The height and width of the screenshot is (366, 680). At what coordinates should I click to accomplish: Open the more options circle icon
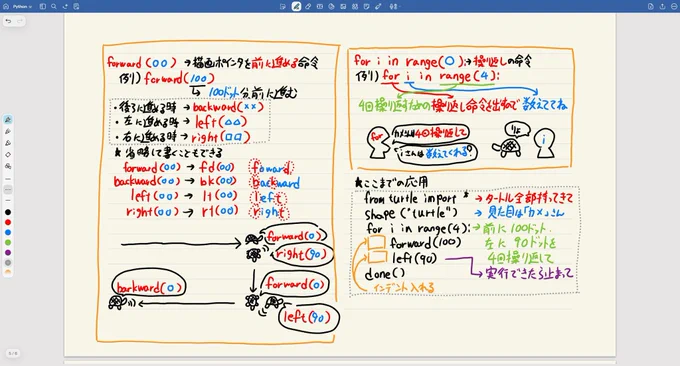pos(674,7)
